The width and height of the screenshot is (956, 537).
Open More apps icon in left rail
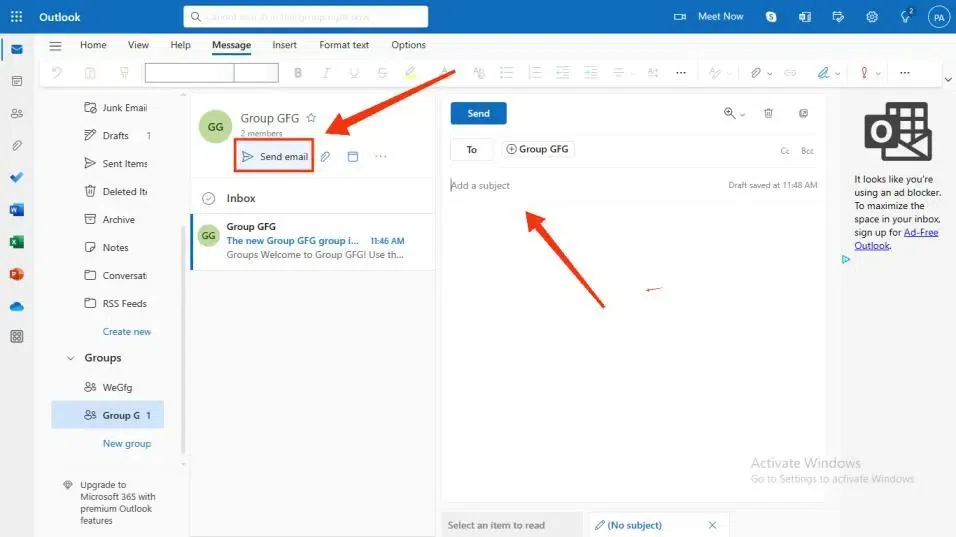[x=17, y=336]
